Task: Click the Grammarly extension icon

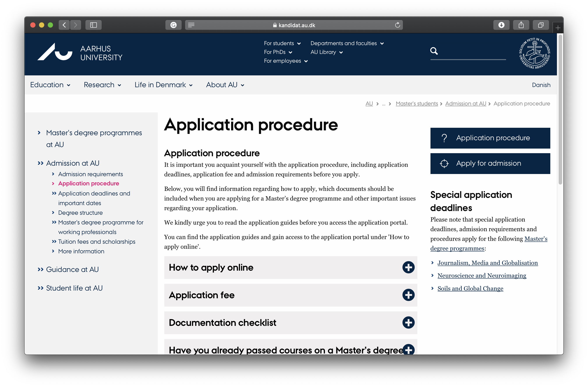Action: pyautogui.click(x=174, y=25)
